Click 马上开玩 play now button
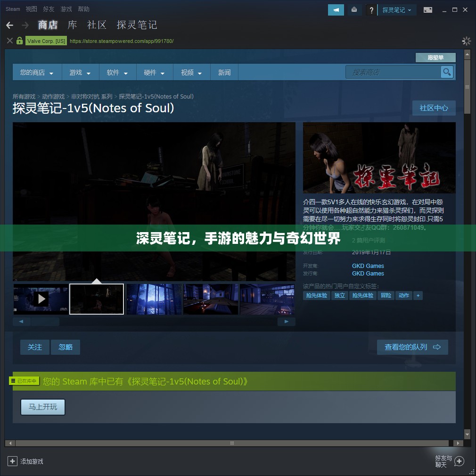 (x=43, y=407)
